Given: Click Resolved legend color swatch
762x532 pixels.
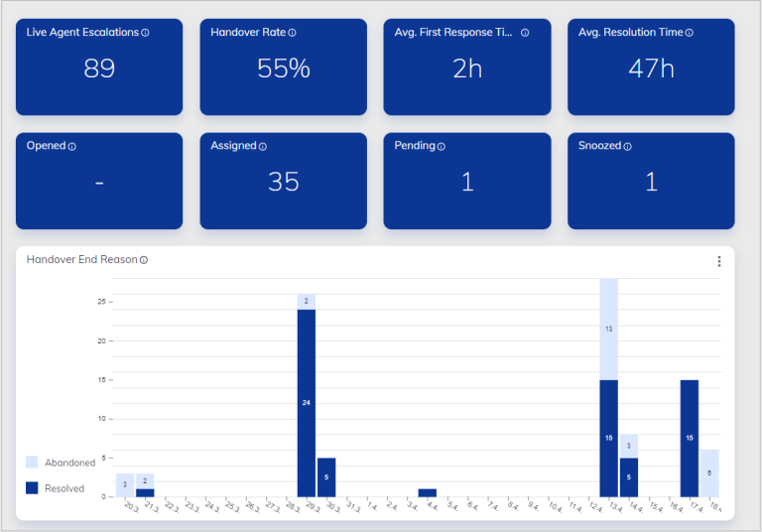Looking at the screenshot, I should coord(32,487).
